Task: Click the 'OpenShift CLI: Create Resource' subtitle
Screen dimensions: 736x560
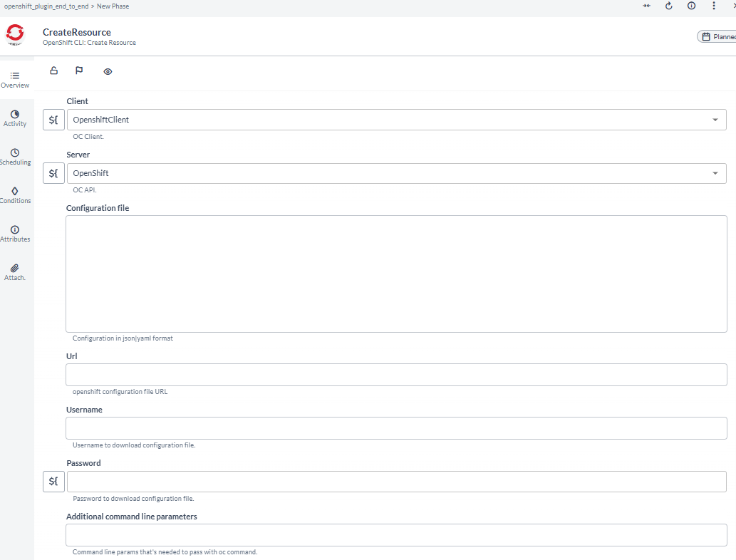Action: click(89, 42)
